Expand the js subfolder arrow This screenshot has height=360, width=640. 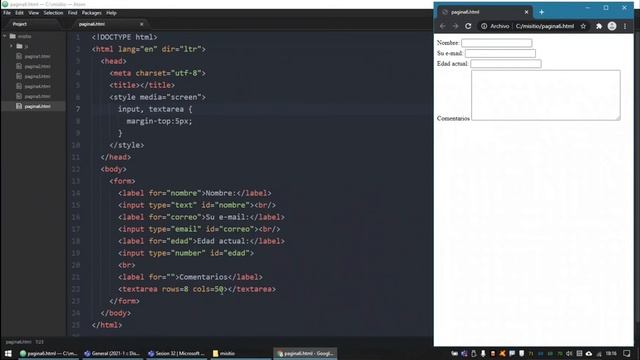pos(11,46)
